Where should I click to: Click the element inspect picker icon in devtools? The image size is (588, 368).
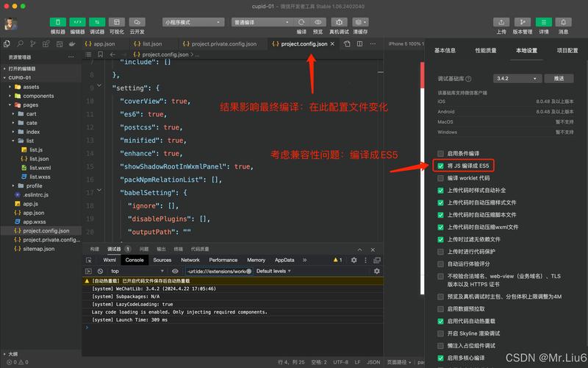[89, 261]
